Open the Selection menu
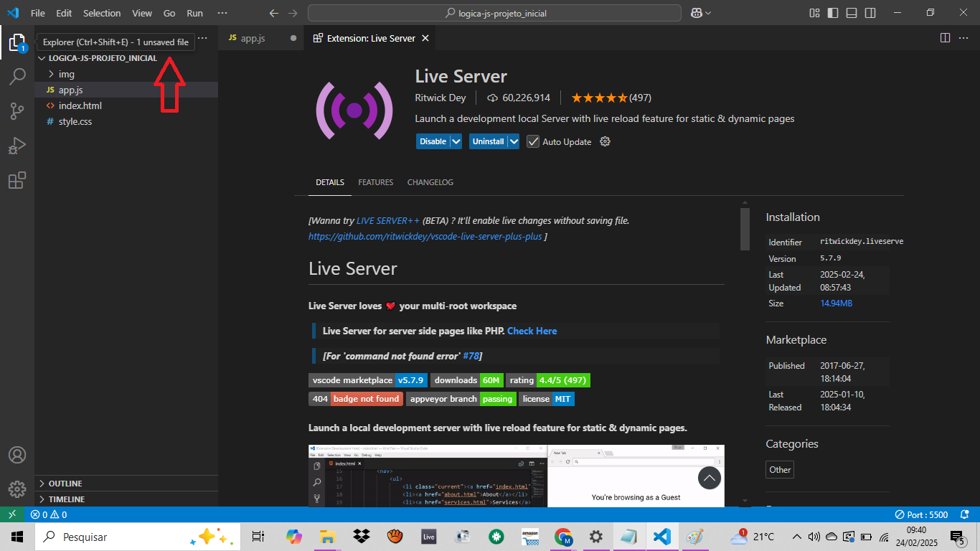This screenshot has width=980, height=551. [102, 13]
